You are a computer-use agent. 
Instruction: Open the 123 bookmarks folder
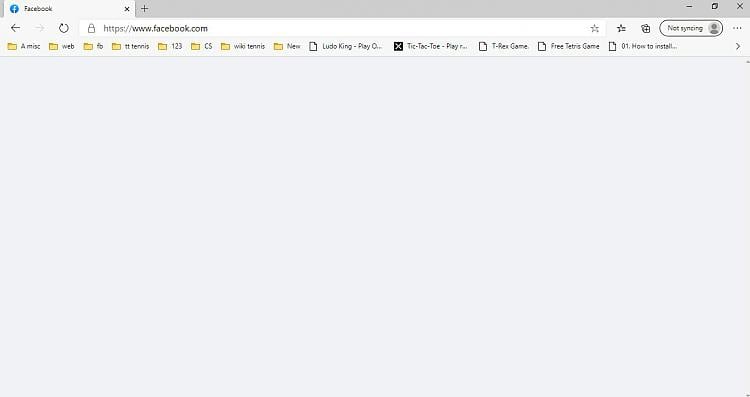(x=170, y=46)
